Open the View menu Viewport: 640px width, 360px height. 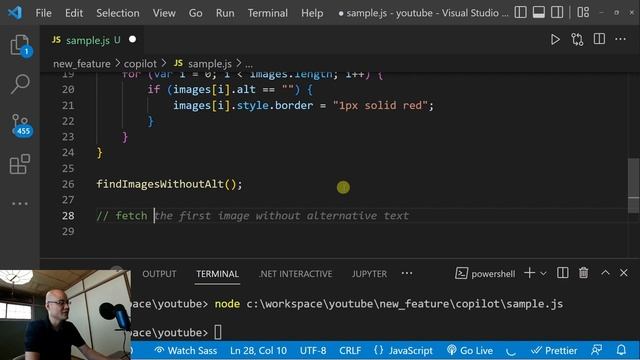click(164, 13)
